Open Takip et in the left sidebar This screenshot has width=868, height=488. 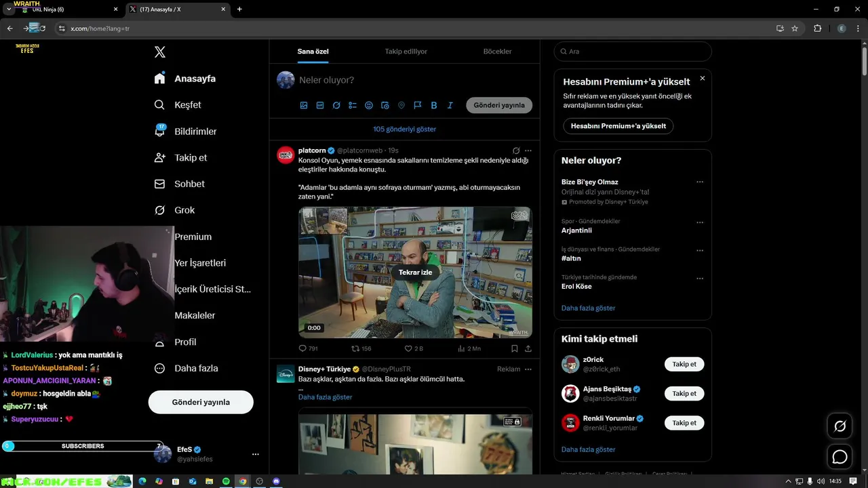pyautogui.click(x=191, y=157)
